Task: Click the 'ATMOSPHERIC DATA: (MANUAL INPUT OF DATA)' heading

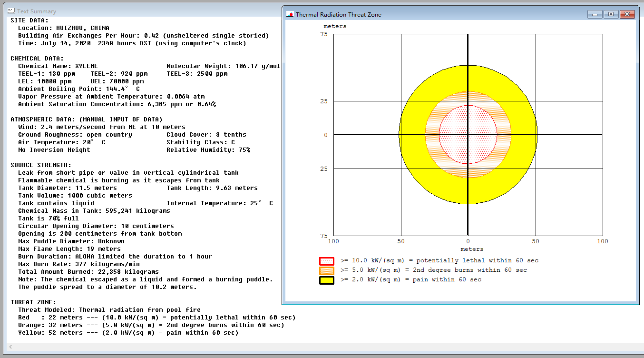Action: coord(87,119)
